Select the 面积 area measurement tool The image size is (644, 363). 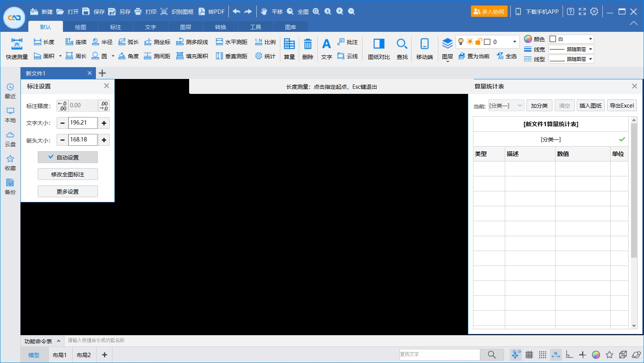44,56
